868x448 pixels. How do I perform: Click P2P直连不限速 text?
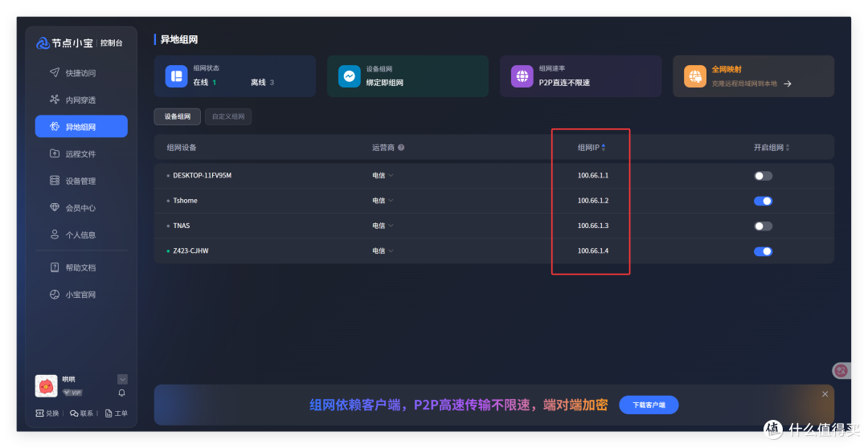(x=564, y=83)
